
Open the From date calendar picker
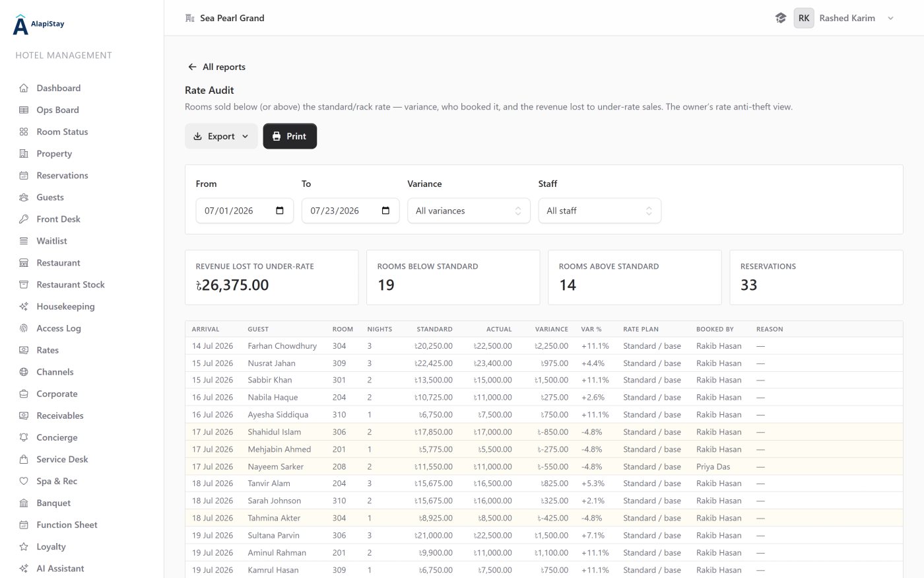click(280, 210)
